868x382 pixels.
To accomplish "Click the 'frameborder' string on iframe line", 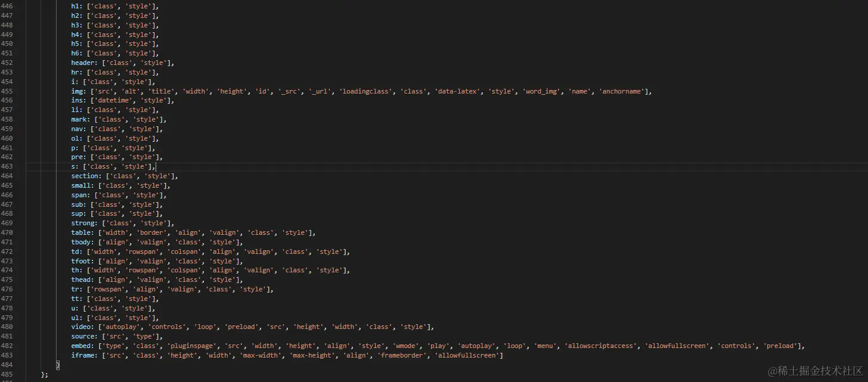I will pyautogui.click(x=402, y=356).
